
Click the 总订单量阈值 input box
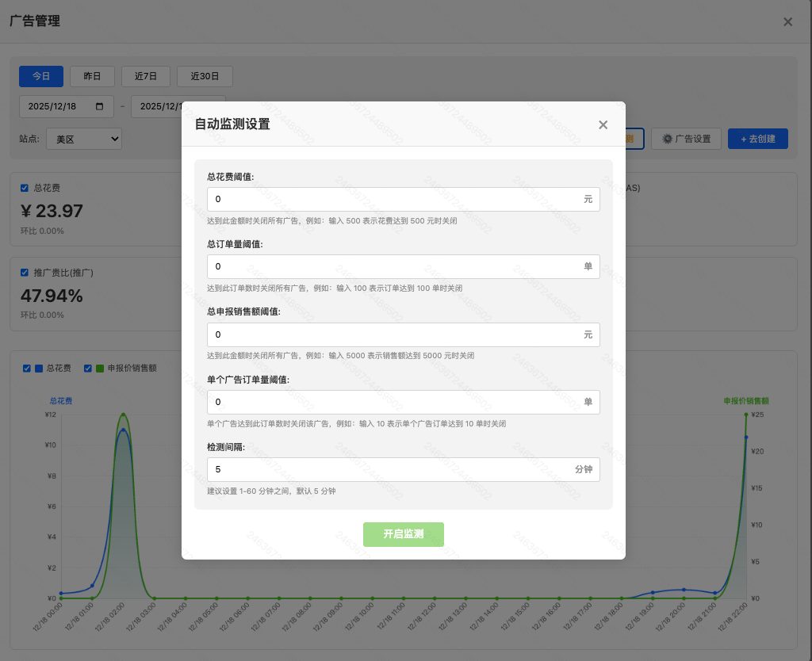393,266
